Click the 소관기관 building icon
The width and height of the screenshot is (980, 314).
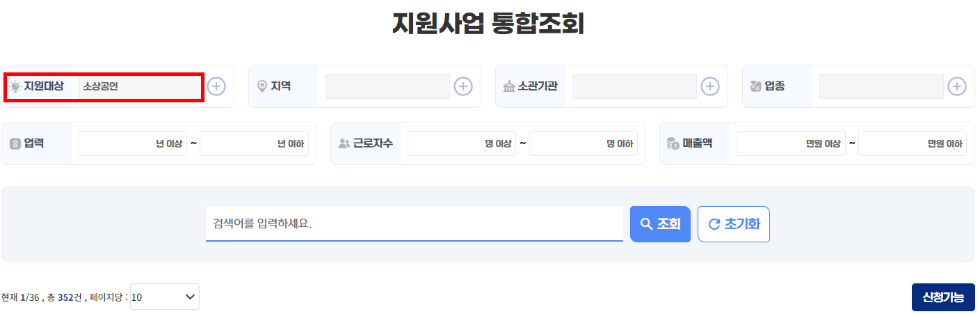point(509,86)
